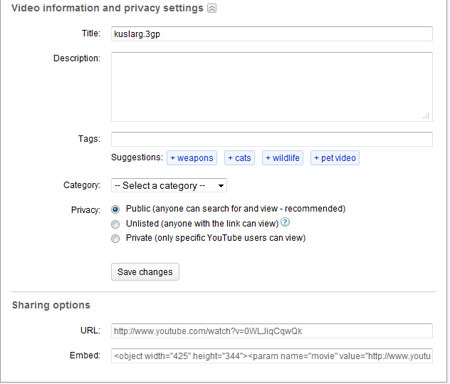
Task: Add the cats tag suggestion
Action: (240, 158)
